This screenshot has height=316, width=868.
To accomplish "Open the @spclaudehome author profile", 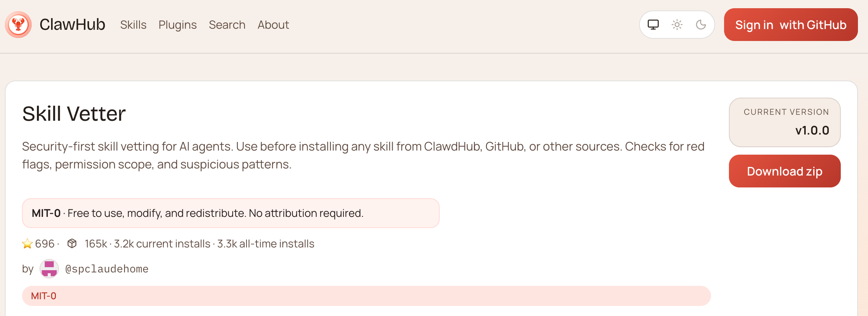I will 107,269.
